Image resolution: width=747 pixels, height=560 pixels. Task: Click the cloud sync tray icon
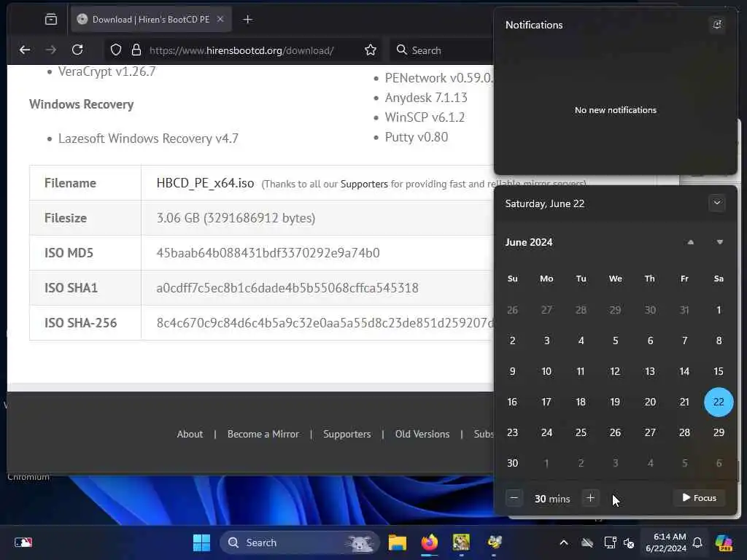tap(587, 542)
